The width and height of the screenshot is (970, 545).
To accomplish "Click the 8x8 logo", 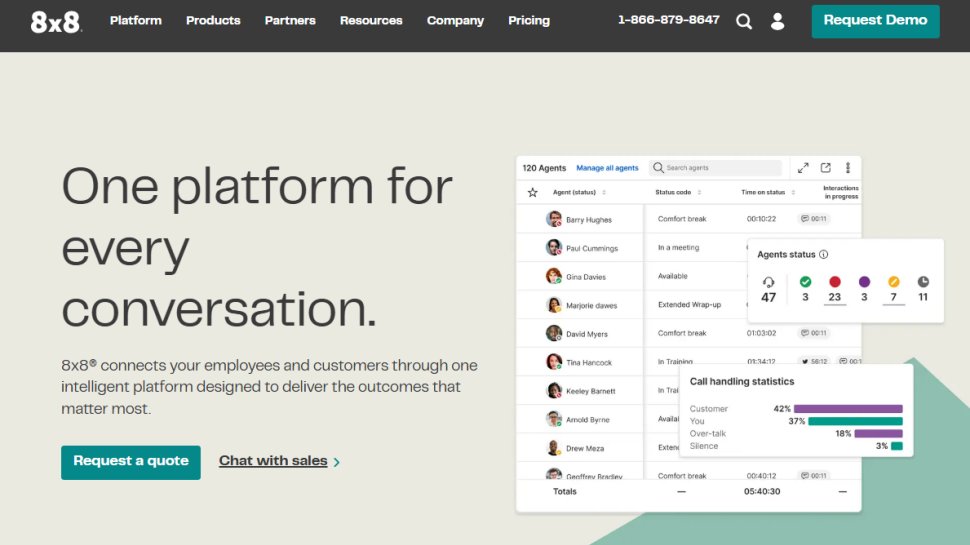I will point(56,22).
